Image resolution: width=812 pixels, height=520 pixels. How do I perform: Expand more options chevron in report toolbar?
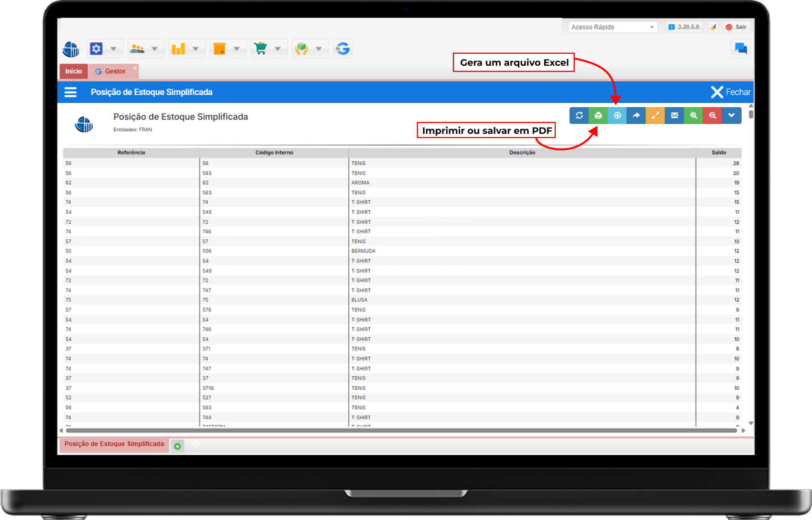click(732, 116)
